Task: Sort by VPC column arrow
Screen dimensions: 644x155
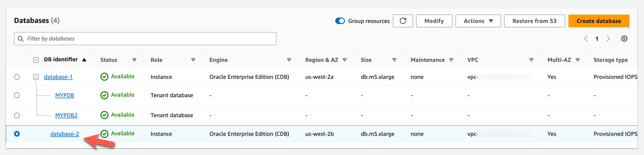Action: (x=531, y=60)
